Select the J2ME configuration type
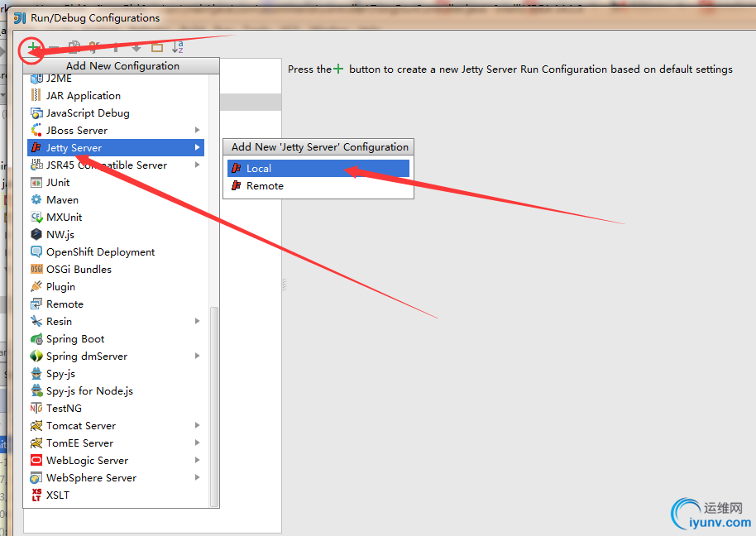Screen dimensions: 756x536 (x=116, y=79)
